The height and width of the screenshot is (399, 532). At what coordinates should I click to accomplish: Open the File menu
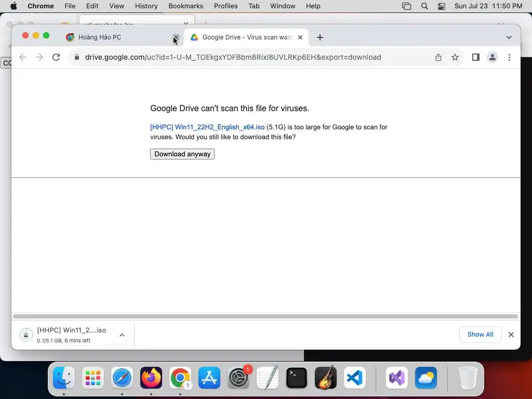click(70, 6)
